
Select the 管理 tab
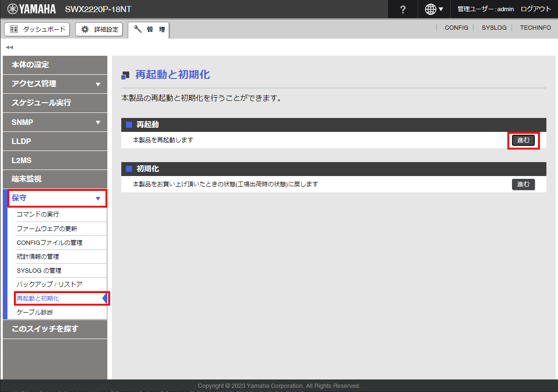(x=149, y=29)
